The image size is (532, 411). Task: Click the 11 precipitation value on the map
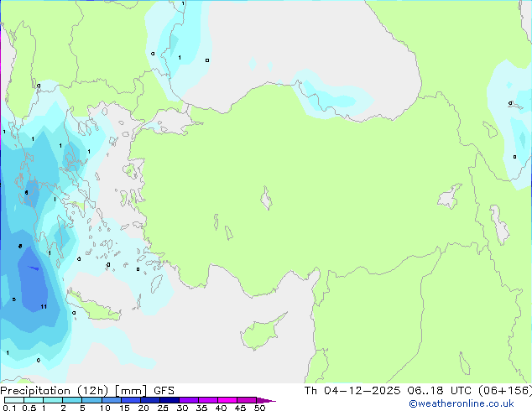click(44, 307)
